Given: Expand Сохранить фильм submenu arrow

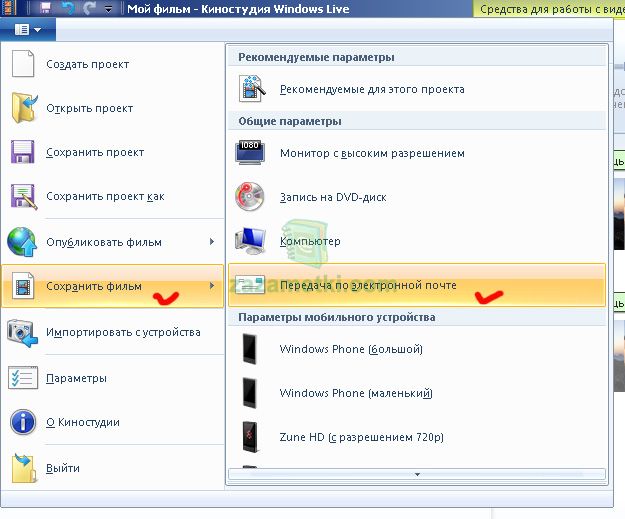Looking at the screenshot, I should click(212, 285).
